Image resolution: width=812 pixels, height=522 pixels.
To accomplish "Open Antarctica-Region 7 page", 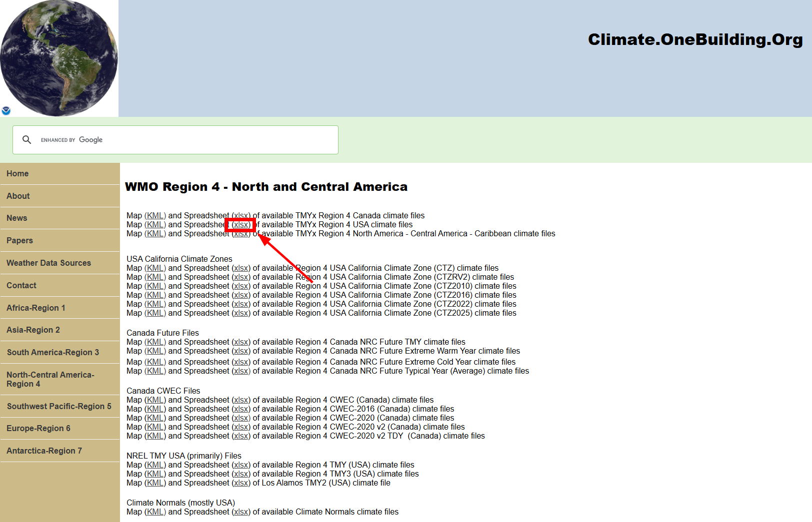I will click(44, 451).
